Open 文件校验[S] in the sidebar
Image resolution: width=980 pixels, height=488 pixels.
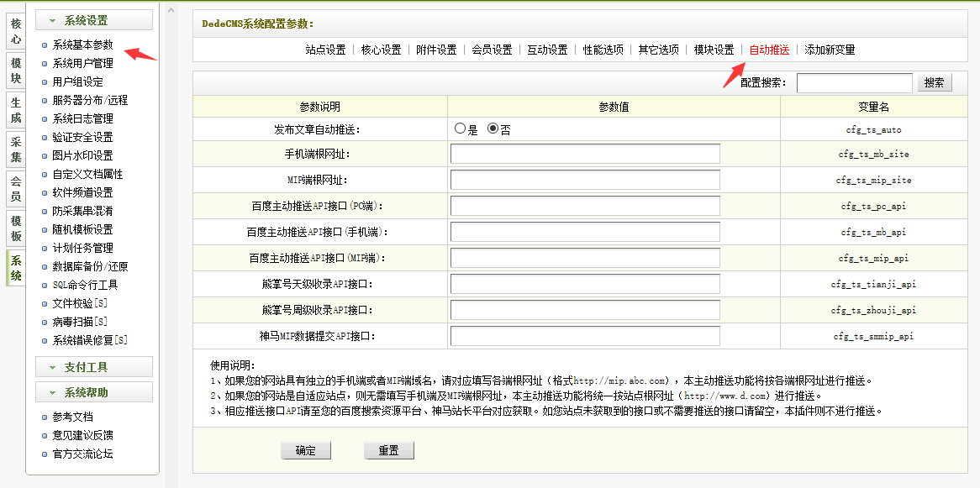(x=81, y=303)
